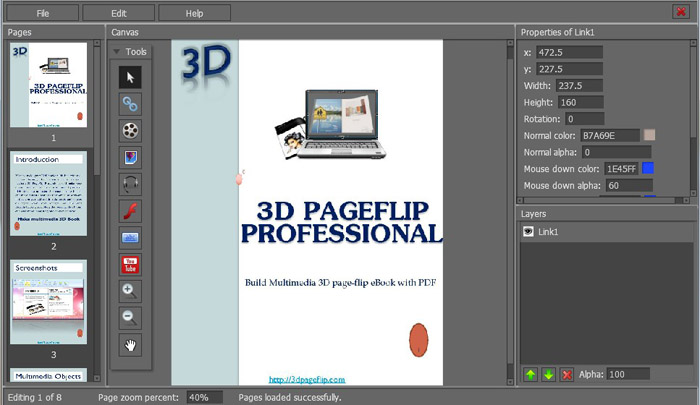Click the 3D PAGEFLIP PROFESSIONAL title
700x405 pixels.
click(x=342, y=222)
